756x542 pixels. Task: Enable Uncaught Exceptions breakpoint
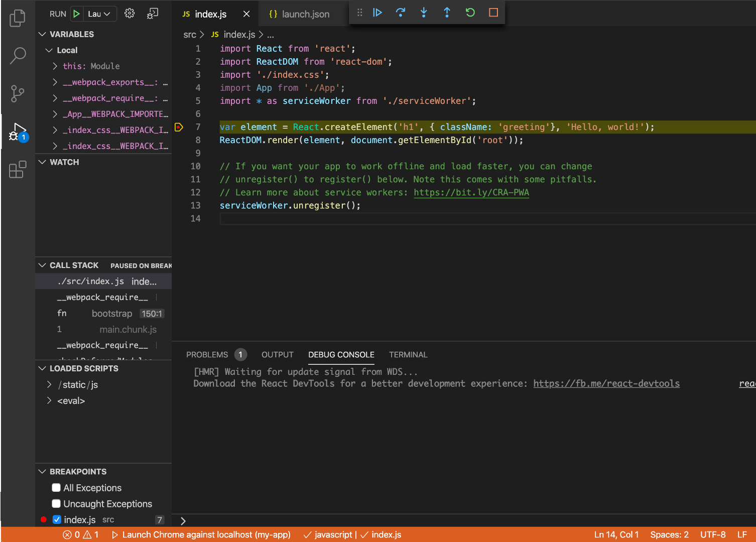[56, 504]
